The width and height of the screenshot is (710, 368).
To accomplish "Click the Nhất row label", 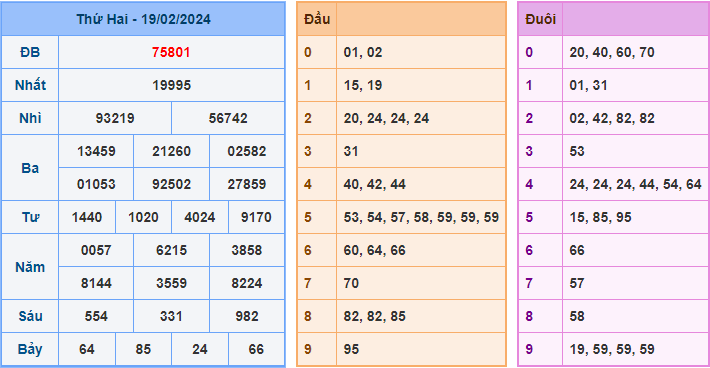I will [x=30, y=85].
